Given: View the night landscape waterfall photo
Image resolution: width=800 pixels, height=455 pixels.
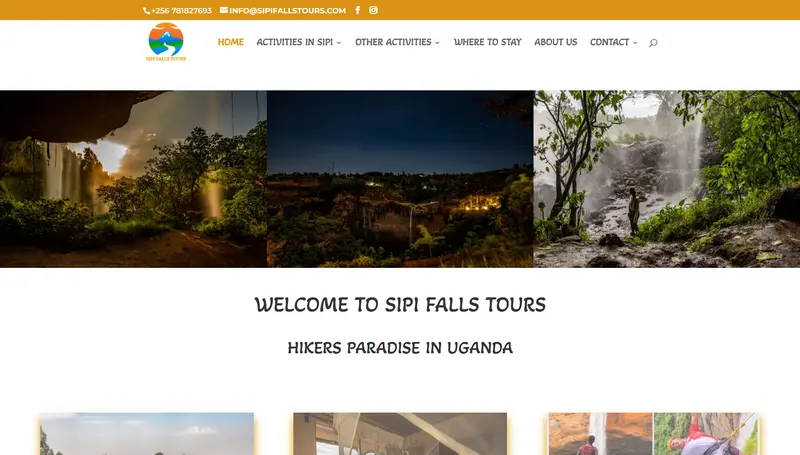Looking at the screenshot, I should click(x=400, y=179).
